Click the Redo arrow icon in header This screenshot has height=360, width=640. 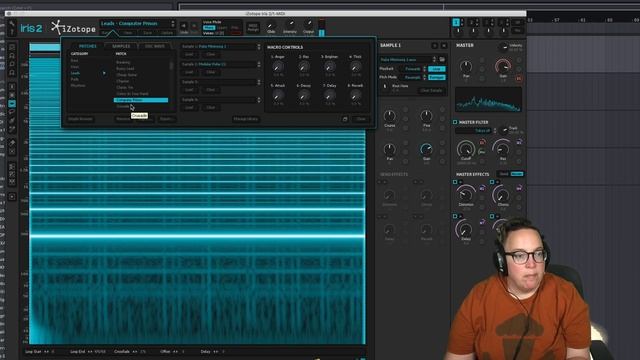(194, 26)
